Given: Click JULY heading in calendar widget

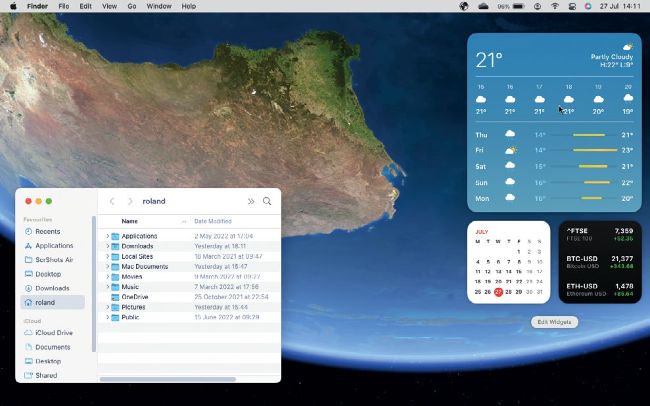Looking at the screenshot, I should point(482,232).
